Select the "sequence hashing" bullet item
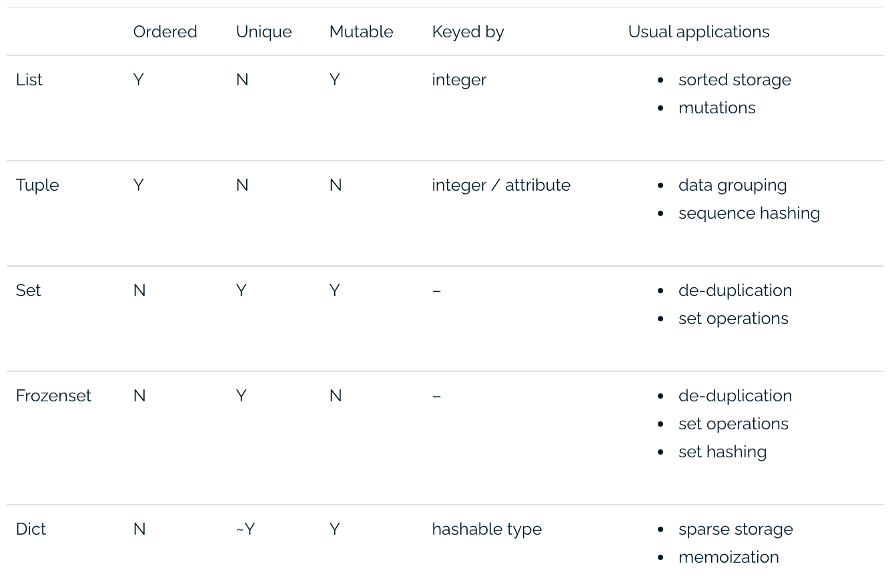The image size is (890, 588). 749,213
